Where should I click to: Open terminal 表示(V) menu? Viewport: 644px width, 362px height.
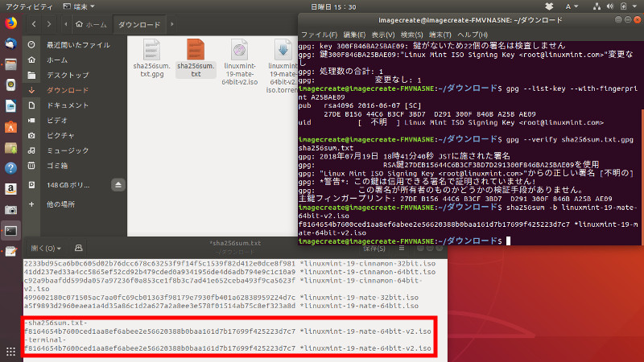tap(383, 35)
